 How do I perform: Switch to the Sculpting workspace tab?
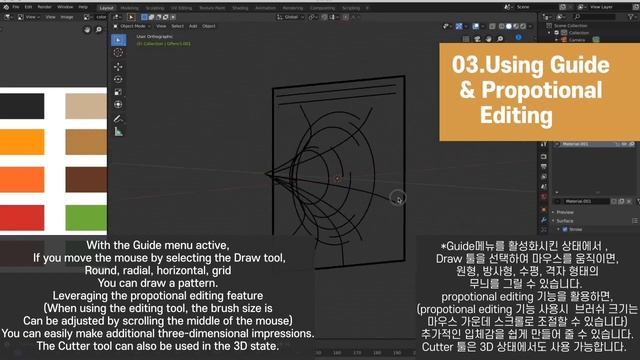(x=155, y=8)
